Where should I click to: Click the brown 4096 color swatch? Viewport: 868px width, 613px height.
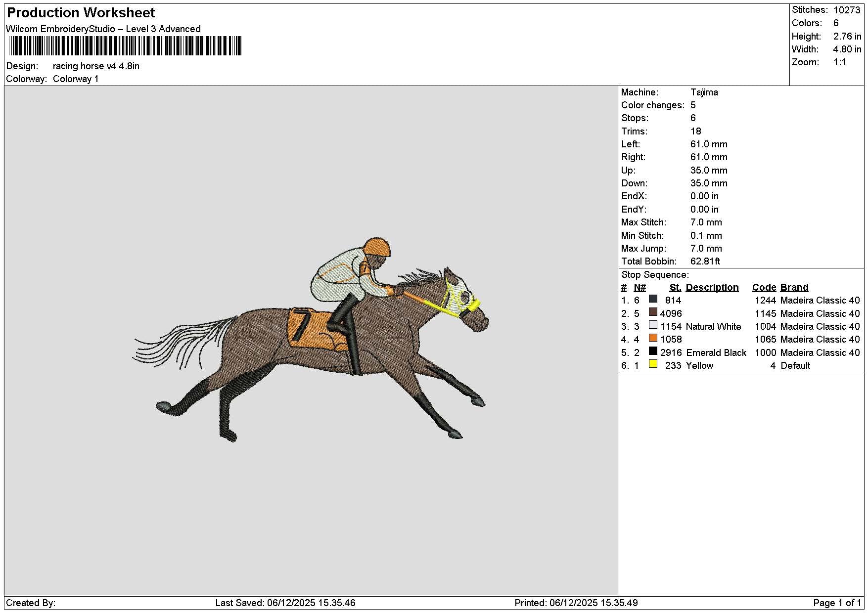[653, 312]
